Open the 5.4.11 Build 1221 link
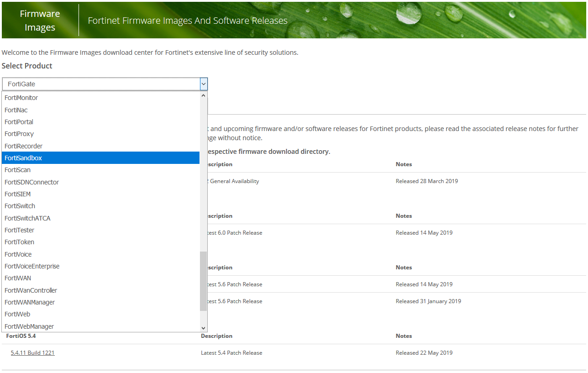 click(x=32, y=353)
